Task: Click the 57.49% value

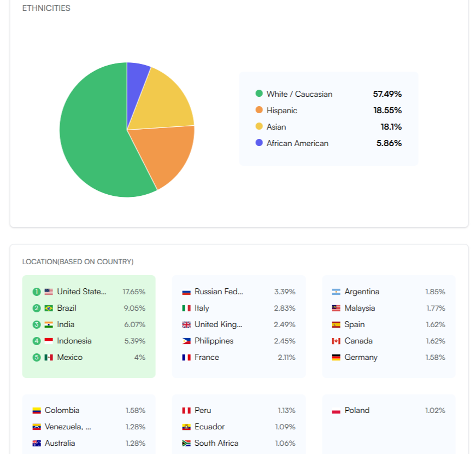Action: [x=387, y=94]
